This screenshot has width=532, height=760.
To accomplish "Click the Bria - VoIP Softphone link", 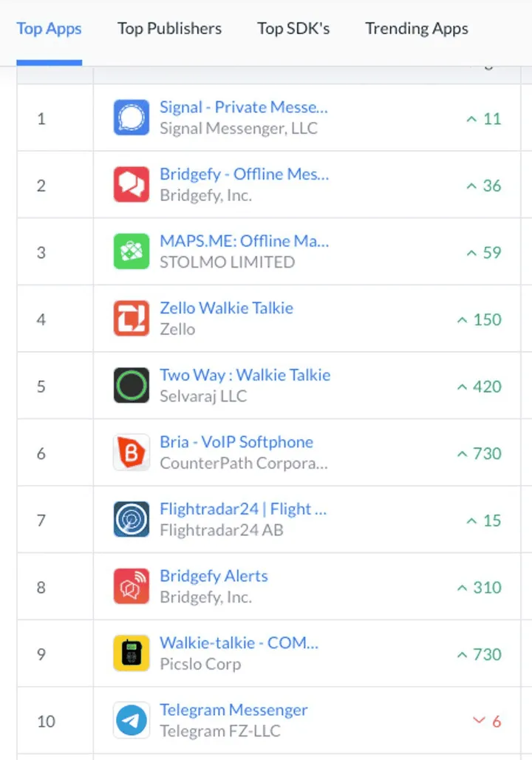I will coord(236,442).
